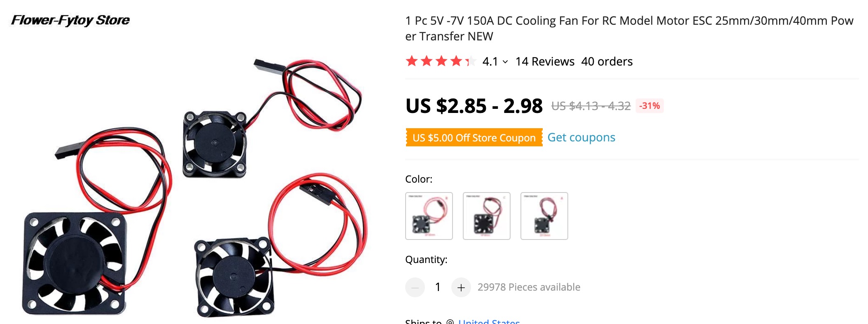Viewport: 868px width, 324px height.
Task: Increase quantity with the plus button
Action: click(x=461, y=287)
